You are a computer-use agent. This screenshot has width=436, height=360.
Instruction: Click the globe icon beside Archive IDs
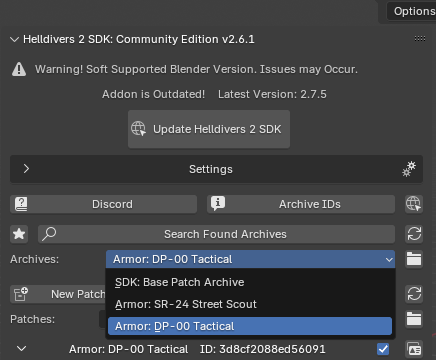pyautogui.click(x=414, y=204)
